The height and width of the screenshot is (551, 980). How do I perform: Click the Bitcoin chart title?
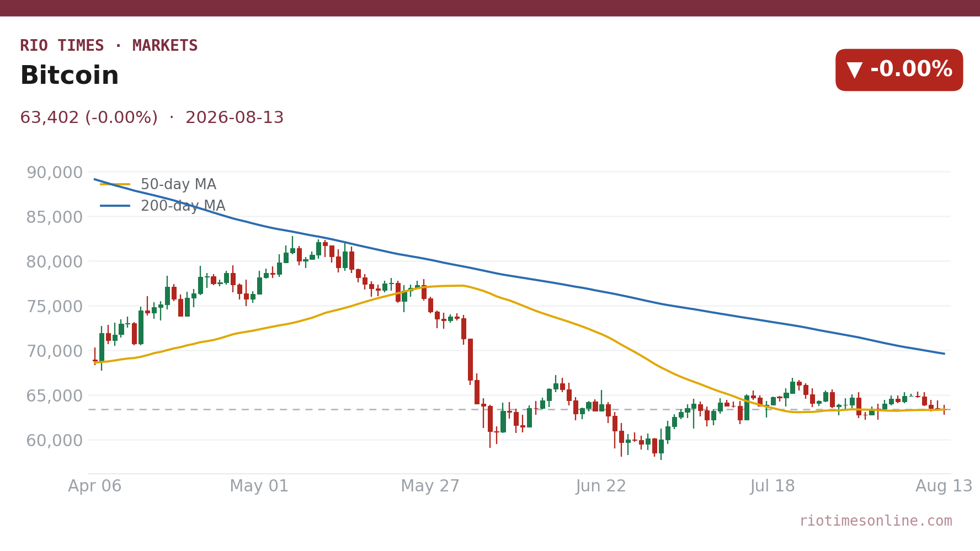(70, 76)
